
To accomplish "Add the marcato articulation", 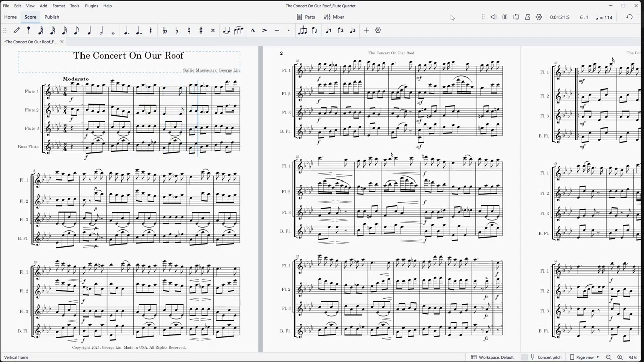I will 253,30.
